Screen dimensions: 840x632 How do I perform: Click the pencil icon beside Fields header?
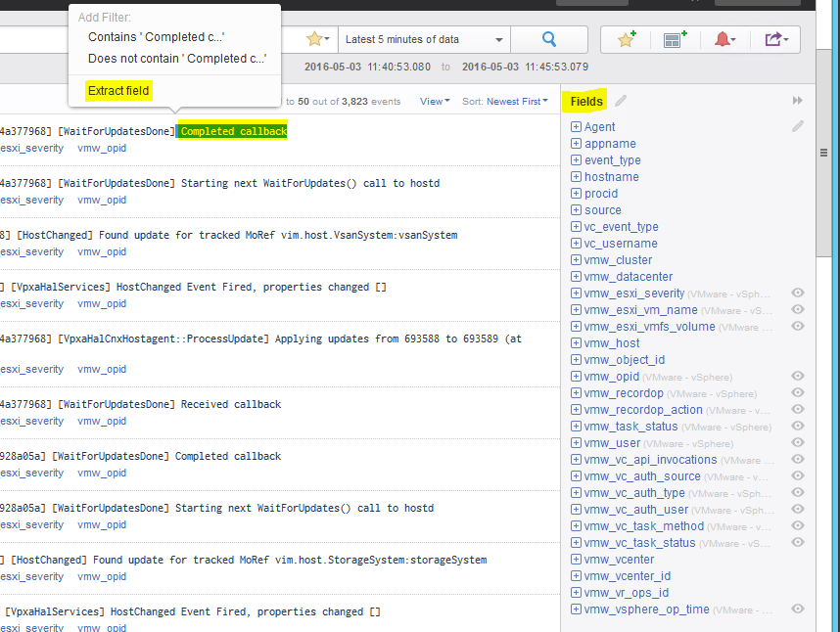(x=621, y=101)
